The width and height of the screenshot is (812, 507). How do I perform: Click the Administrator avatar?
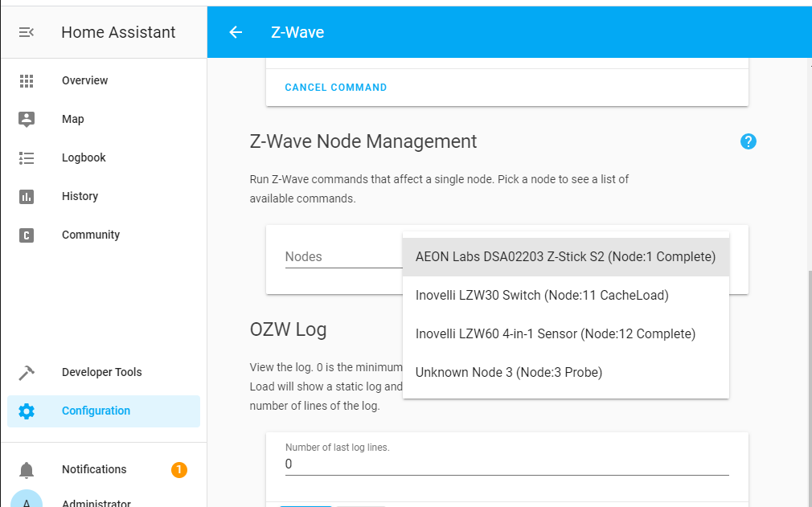pos(27,499)
